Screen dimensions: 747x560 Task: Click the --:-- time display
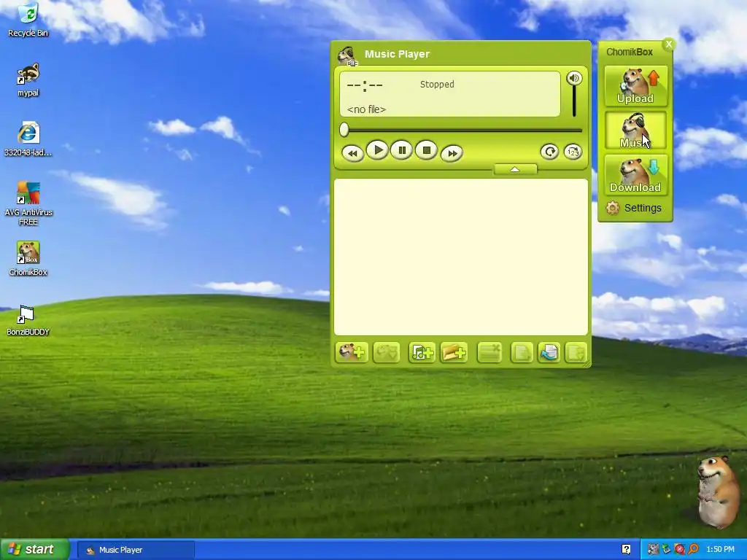pyautogui.click(x=365, y=86)
